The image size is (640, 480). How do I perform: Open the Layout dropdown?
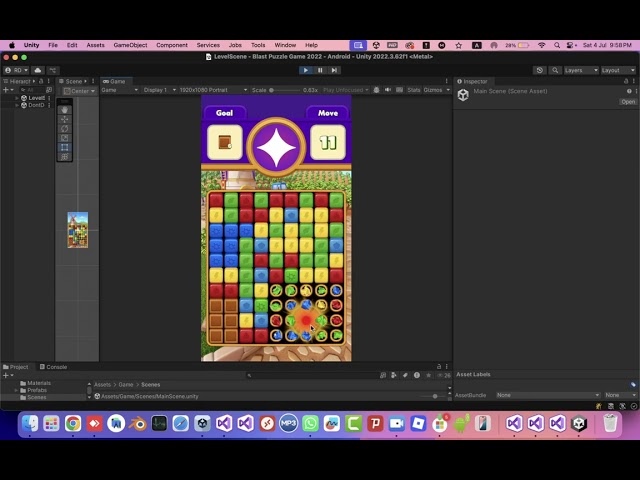[618, 70]
